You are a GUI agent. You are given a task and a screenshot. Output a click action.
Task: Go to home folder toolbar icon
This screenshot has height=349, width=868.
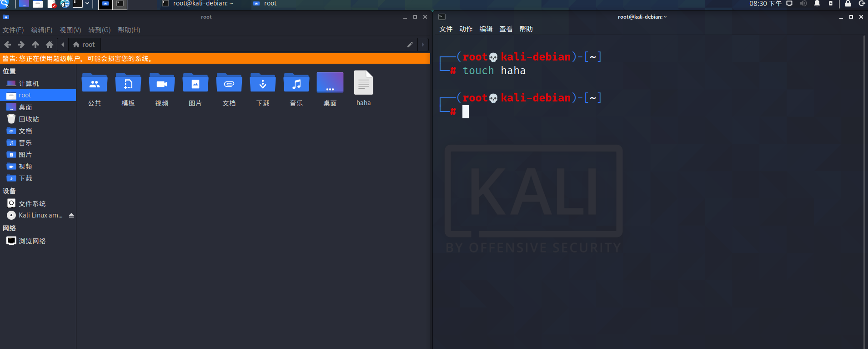click(50, 45)
